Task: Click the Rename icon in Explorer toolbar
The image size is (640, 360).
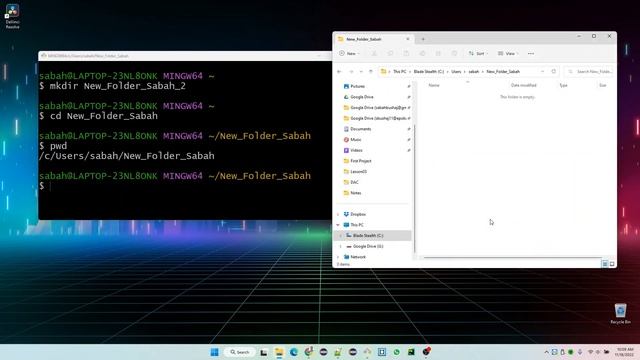Action: pos(422,53)
